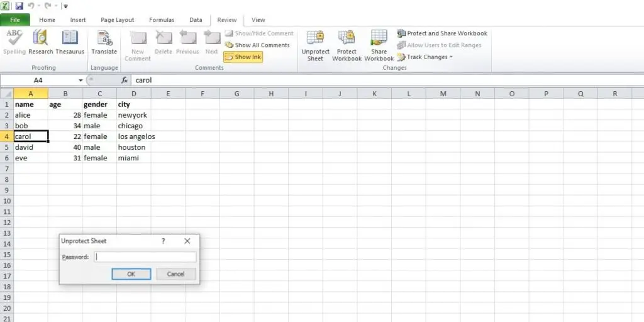The image size is (644, 322).
Task: Open the Thesaurus tool
Action: click(x=70, y=42)
